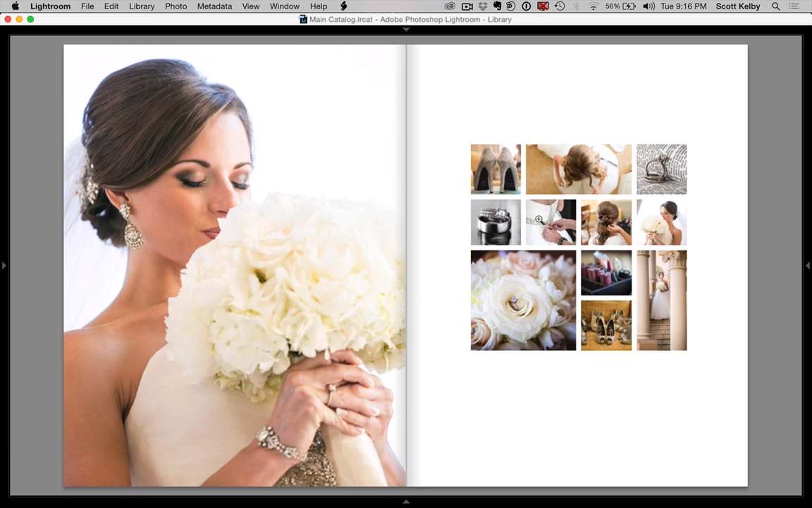Viewport: 812px width, 508px height.
Task: Open Notification Center in the menu bar
Action: click(x=794, y=6)
